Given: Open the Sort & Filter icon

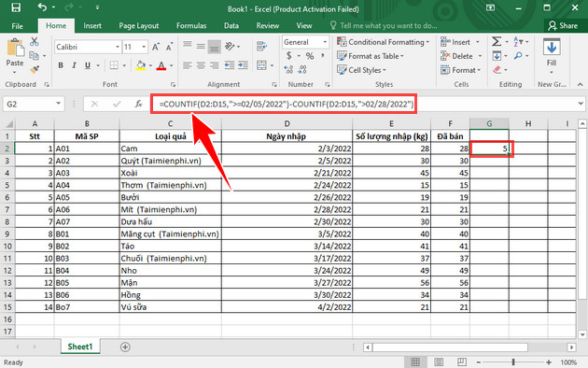Looking at the screenshot, I should [x=518, y=42].
